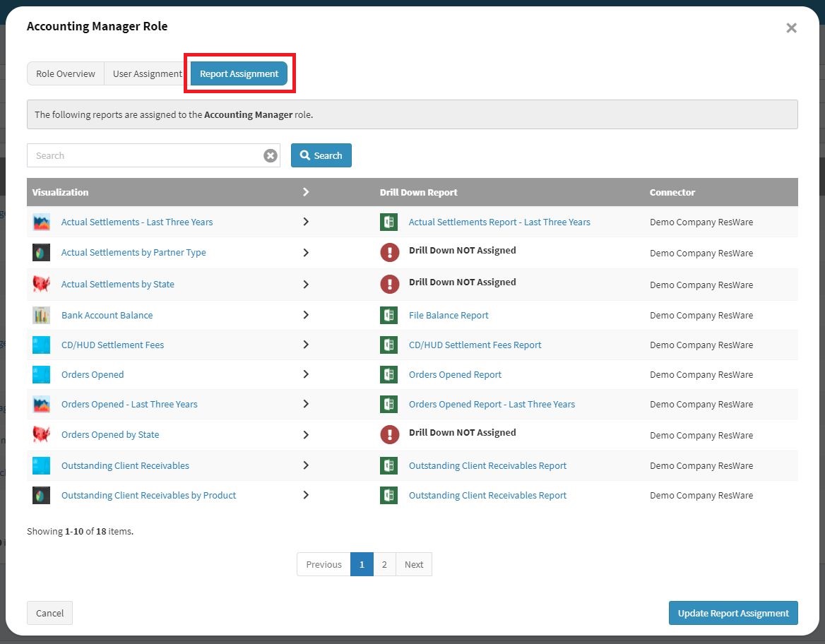The image size is (825, 644).
Task: Click the Update Report Assignment button
Action: click(x=732, y=613)
